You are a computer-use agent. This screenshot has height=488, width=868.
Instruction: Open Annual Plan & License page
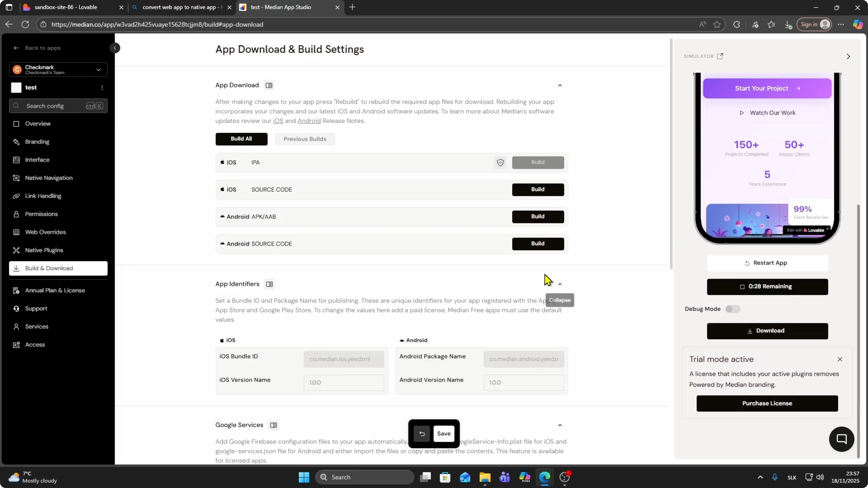pos(58,290)
